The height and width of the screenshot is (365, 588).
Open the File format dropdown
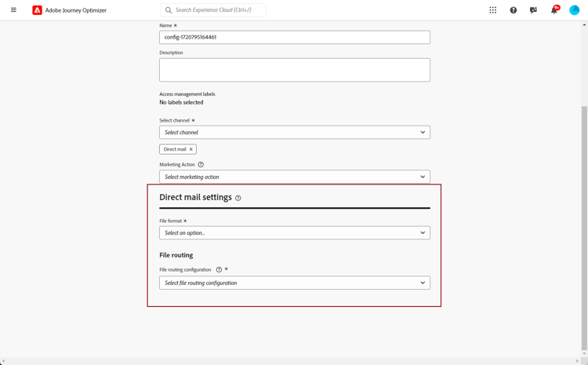tap(294, 233)
